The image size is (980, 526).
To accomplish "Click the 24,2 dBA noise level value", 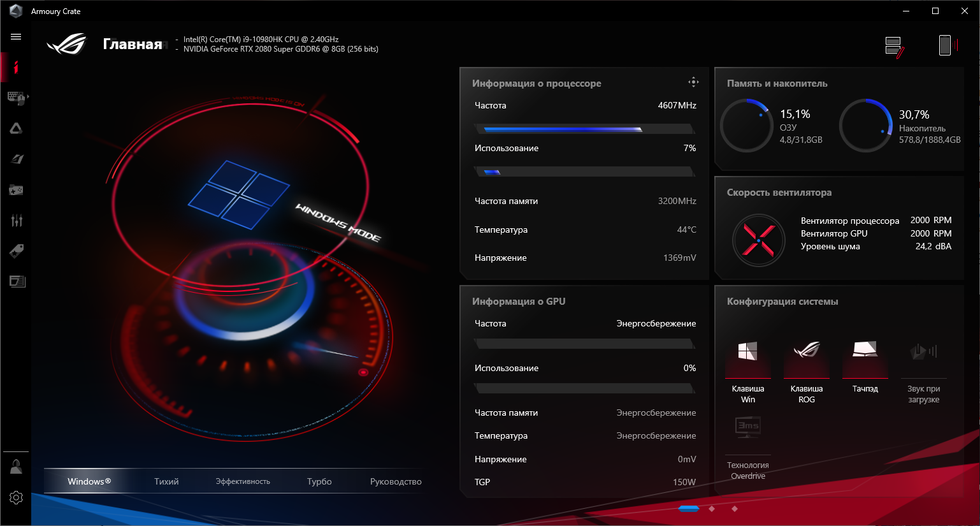I will tap(933, 246).
